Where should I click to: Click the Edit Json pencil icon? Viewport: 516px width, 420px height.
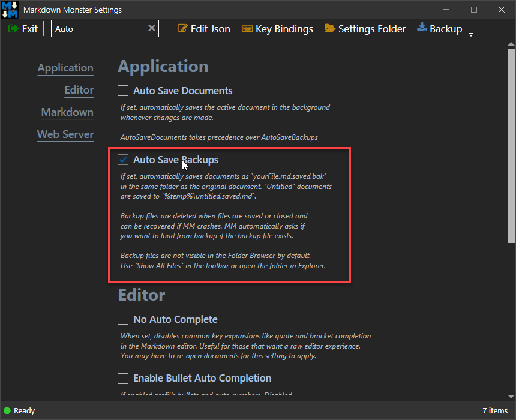(182, 28)
